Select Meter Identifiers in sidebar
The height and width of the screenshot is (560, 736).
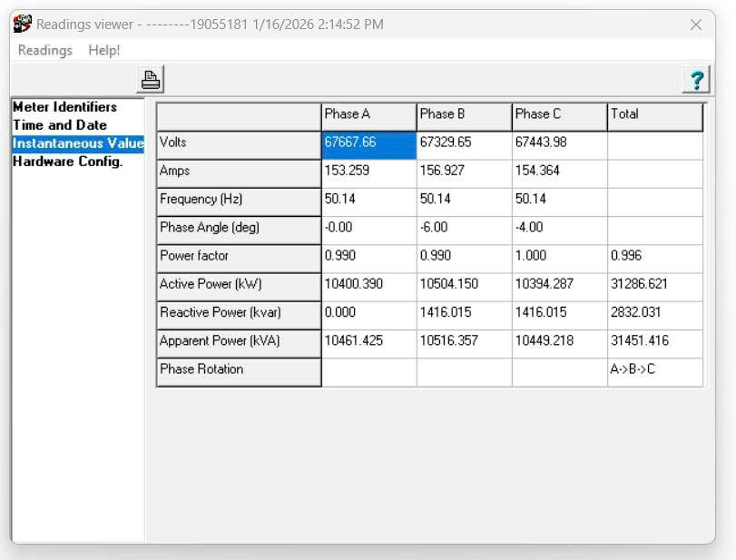point(64,107)
